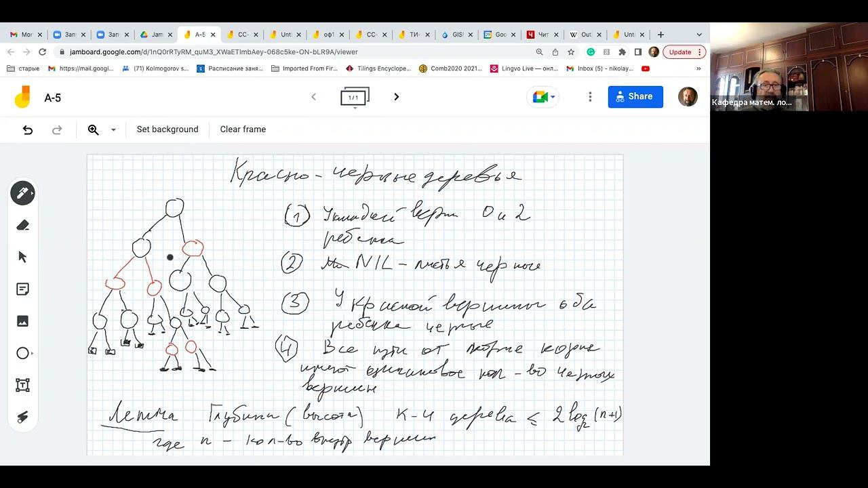This screenshot has height=488, width=868.
Task: Close the active A-5 tab
Action: (x=214, y=35)
